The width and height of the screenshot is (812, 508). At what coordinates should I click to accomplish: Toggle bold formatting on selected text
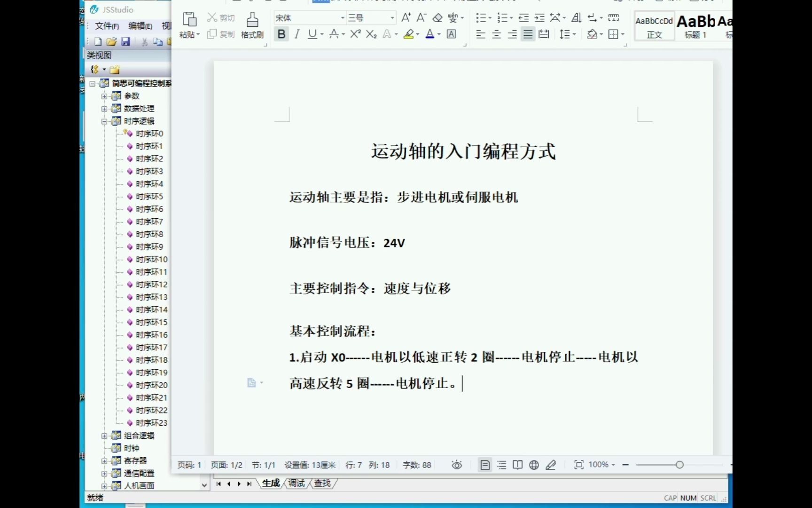click(281, 34)
